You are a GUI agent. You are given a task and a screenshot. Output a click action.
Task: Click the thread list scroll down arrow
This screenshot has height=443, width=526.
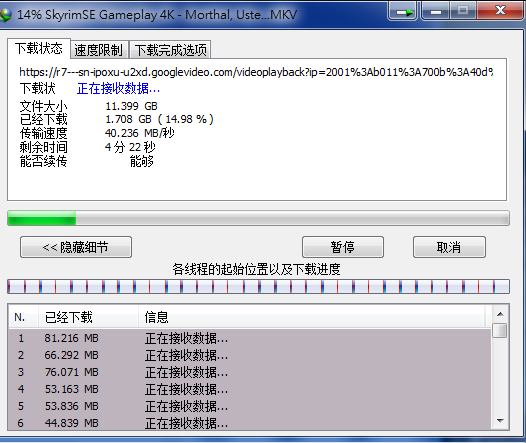(x=500, y=421)
